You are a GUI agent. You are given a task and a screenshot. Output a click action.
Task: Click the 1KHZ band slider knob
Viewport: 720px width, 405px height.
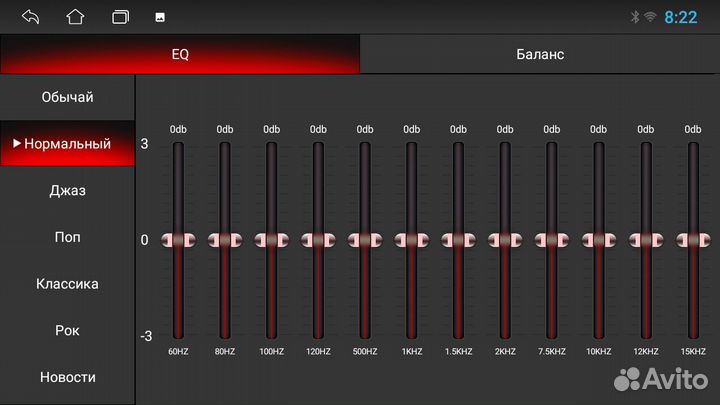(411, 241)
